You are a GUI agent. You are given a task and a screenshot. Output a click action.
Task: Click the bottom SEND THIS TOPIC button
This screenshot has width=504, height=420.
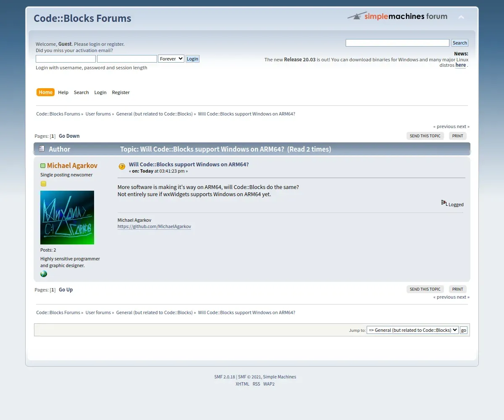(425, 289)
